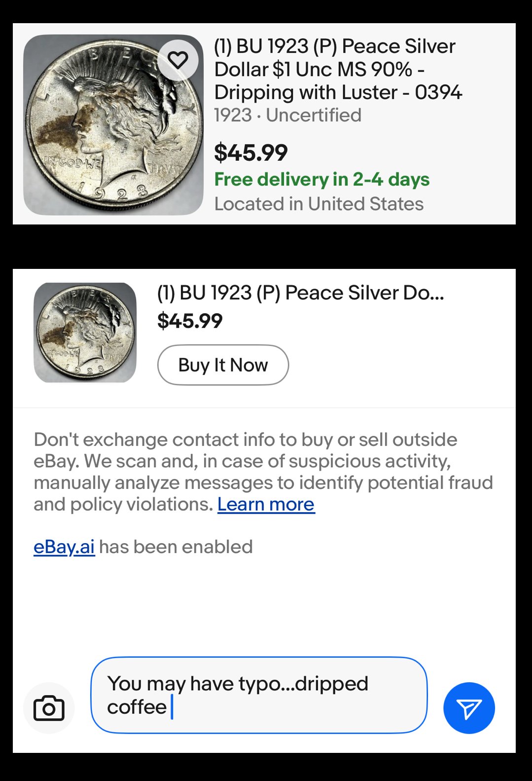Viewport: 532px width, 781px height.
Task: Tap the heart watchlist icon on coin photo
Action: pyautogui.click(x=178, y=60)
